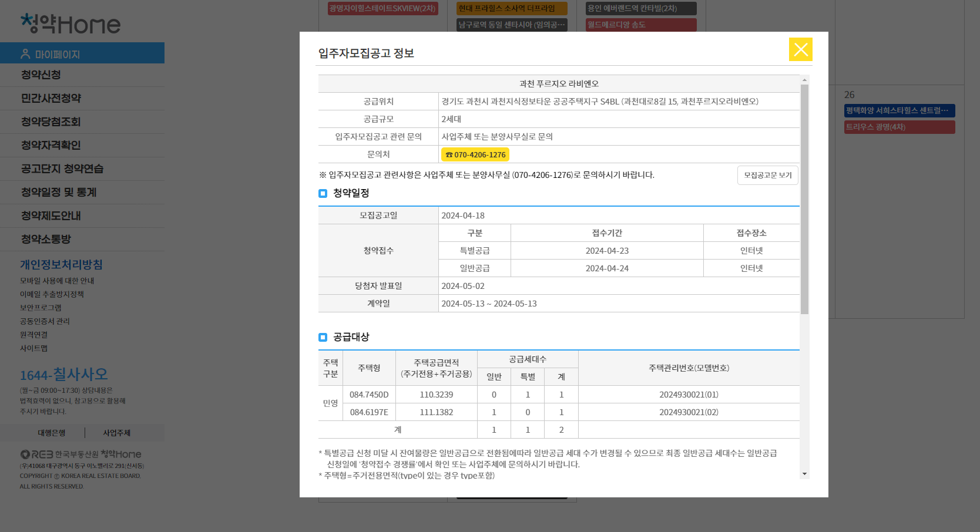This screenshot has width=980, height=532.
Task: Click 계약일 value 2024-05-13 ~ 2024-05-13
Action: (489, 304)
